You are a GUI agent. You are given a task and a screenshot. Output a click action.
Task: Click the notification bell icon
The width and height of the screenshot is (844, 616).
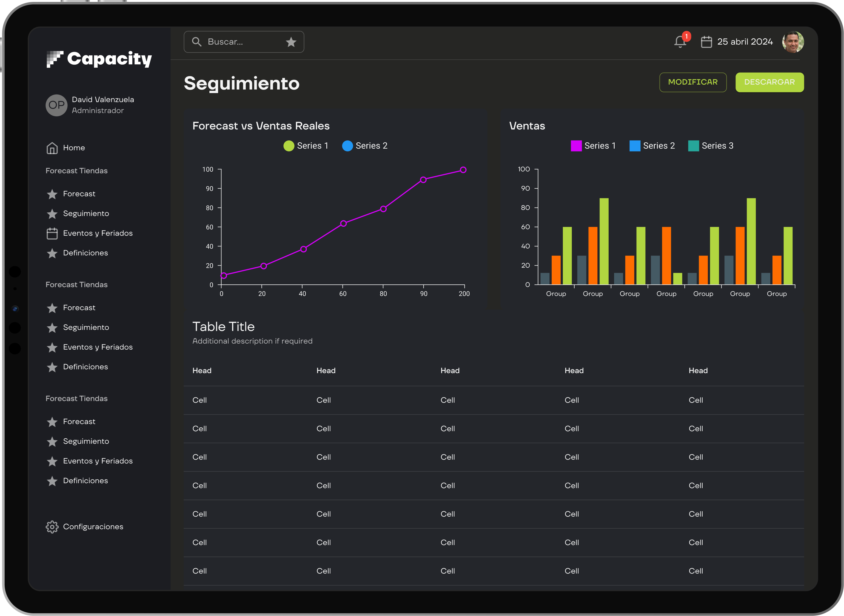680,42
